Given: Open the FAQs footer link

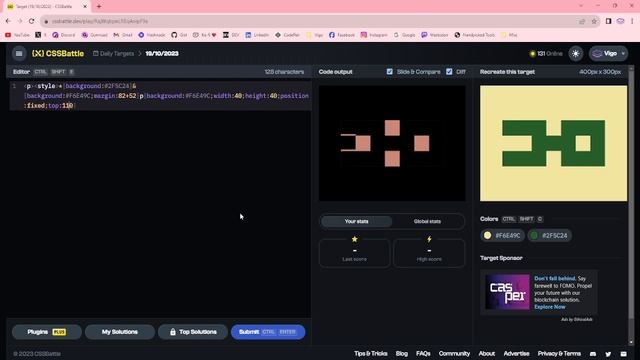Looking at the screenshot, I should tap(423, 353).
